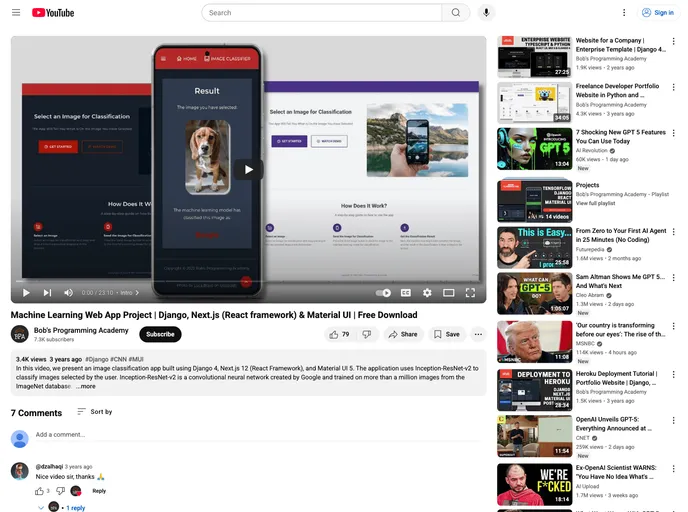Like the video with 79 likes
This screenshot has height=512, width=688.
click(339, 334)
